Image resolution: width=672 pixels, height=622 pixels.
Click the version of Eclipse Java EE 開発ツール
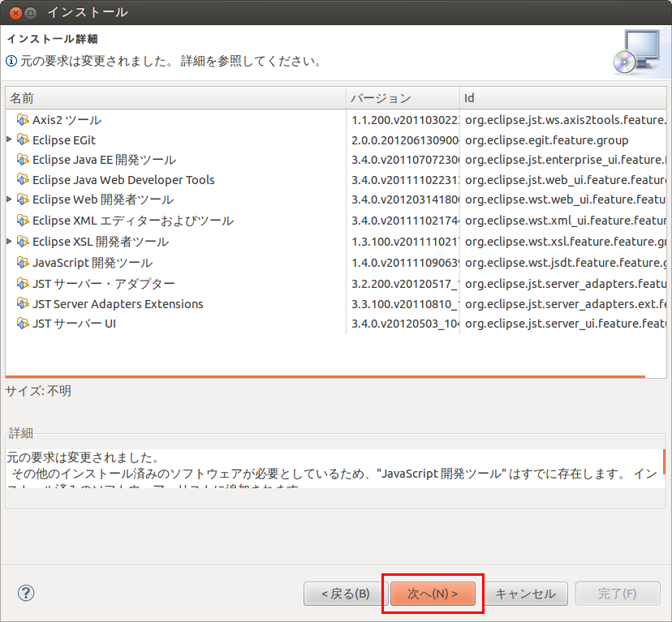[405, 160]
